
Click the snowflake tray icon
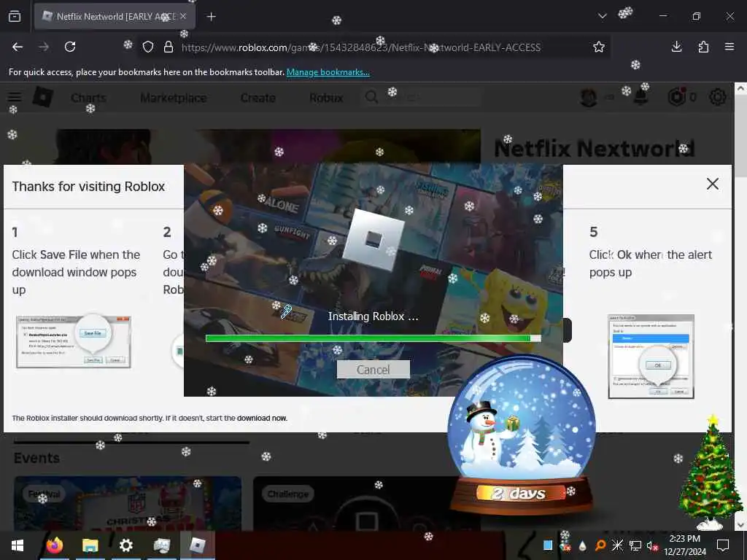(617, 545)
